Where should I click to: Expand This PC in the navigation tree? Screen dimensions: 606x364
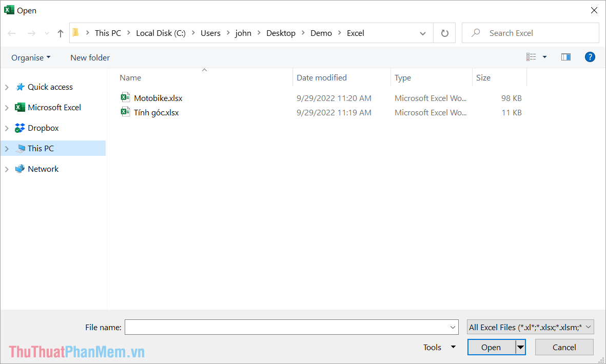click(7, 148)
